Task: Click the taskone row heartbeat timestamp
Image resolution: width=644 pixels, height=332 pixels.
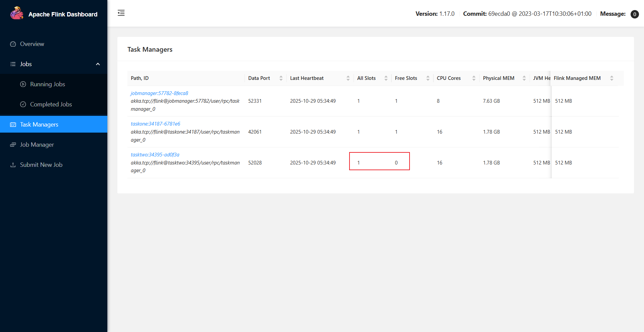Action: 313,132
